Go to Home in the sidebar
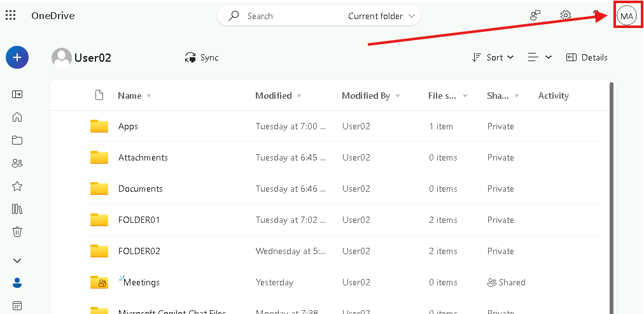 tap(17, 117)
